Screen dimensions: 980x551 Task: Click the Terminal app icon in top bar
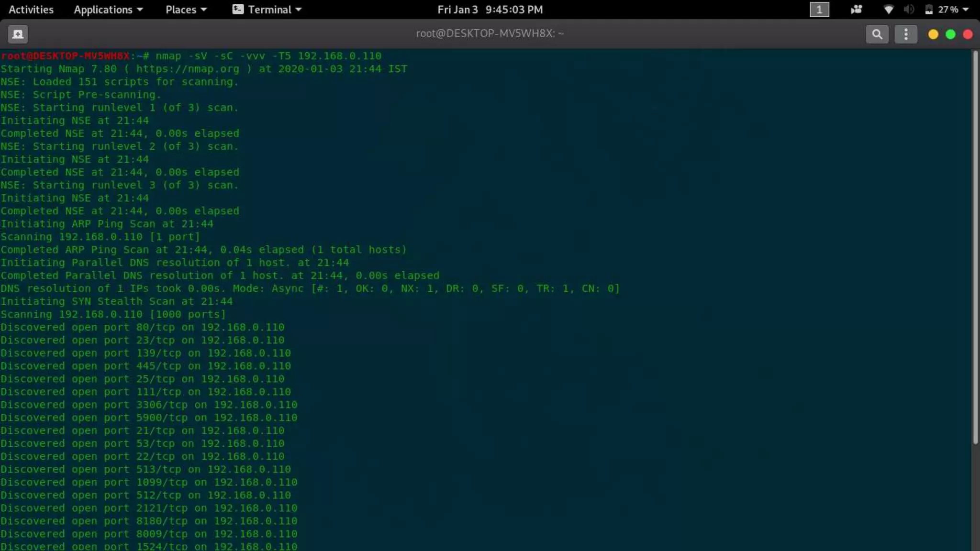coord(238,10)
